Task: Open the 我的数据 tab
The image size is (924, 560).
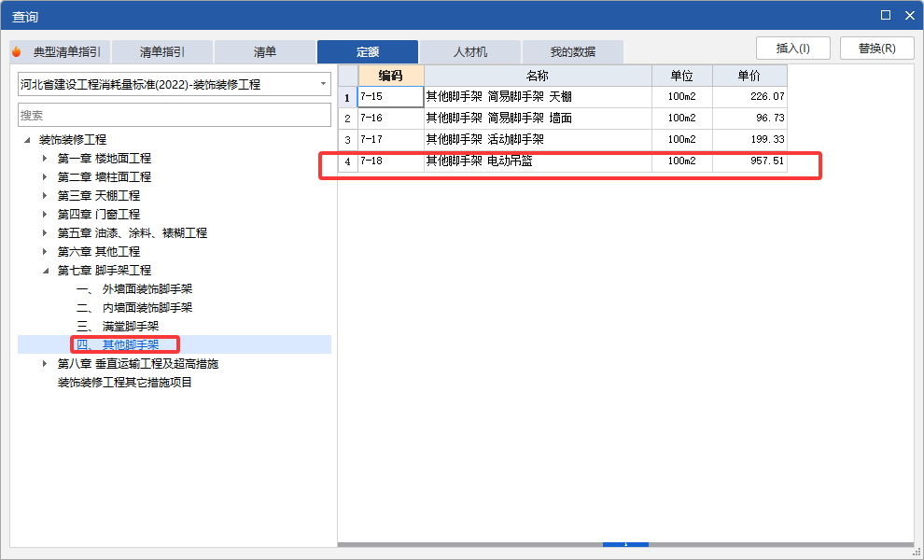Action: pos(572,51)
